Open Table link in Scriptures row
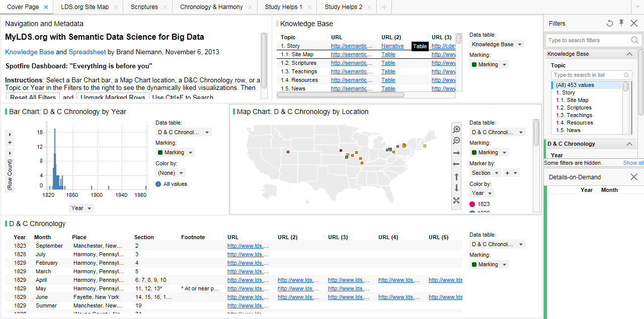The width and height of the screenshot is (644, 319). 388,63
